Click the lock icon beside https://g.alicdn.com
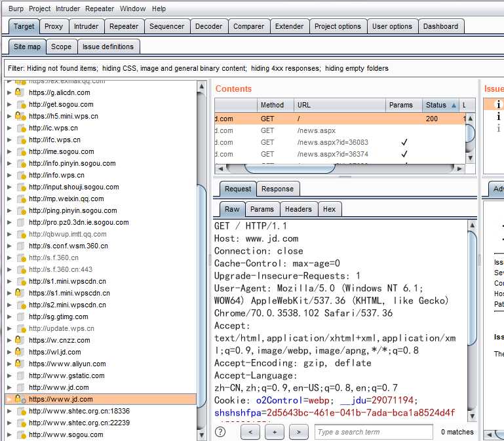This screenshot has height=441, width=504. 18,92
